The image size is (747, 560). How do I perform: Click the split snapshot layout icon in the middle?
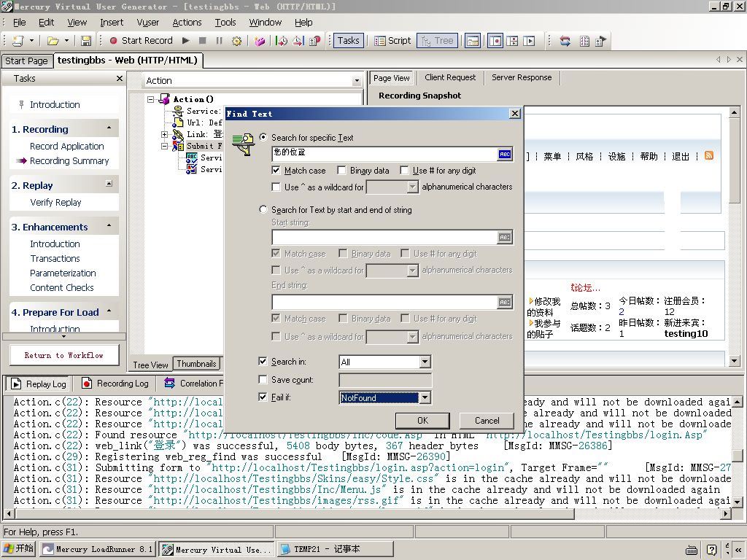[512, 41]
